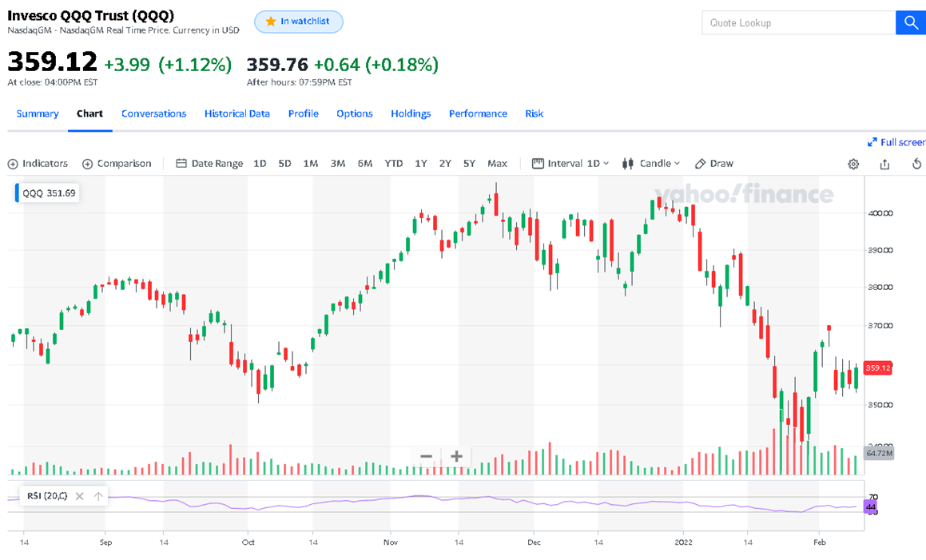Open the Performance tab

tap(478, 113)
